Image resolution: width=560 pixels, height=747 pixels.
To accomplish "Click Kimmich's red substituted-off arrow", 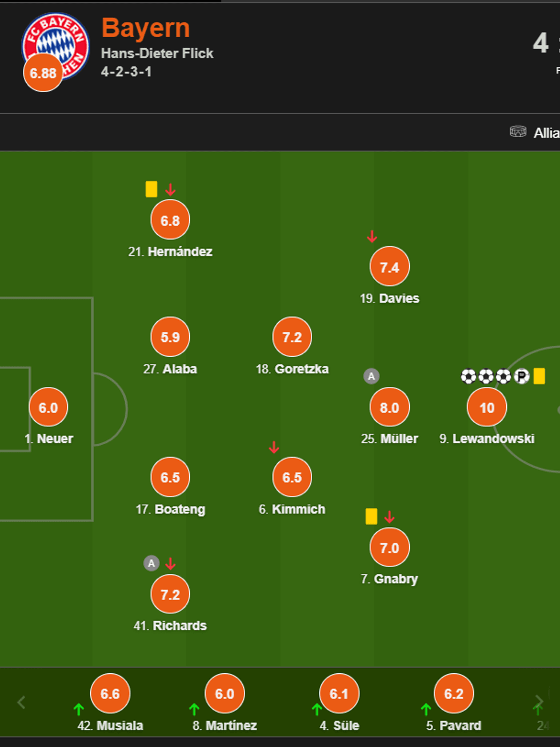I will (x=274, y=448).
